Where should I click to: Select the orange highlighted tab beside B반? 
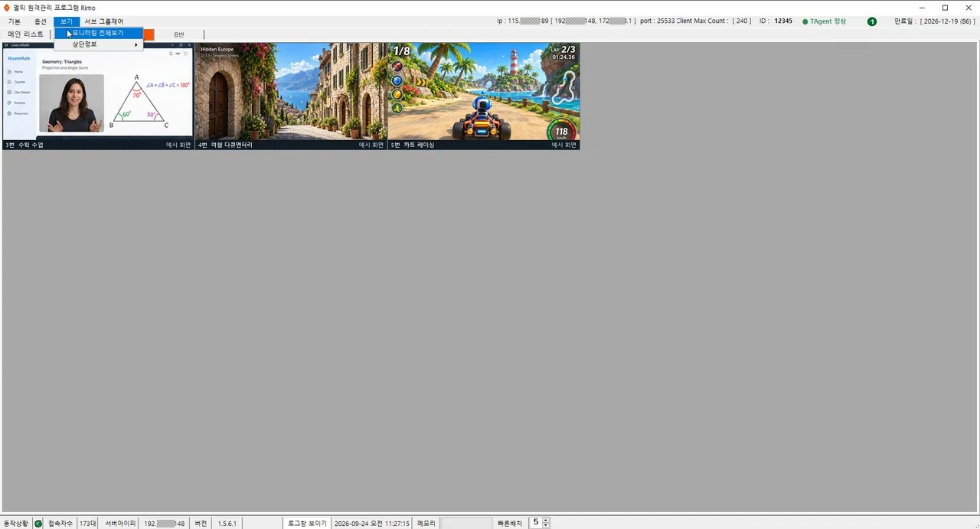(149, 34)
